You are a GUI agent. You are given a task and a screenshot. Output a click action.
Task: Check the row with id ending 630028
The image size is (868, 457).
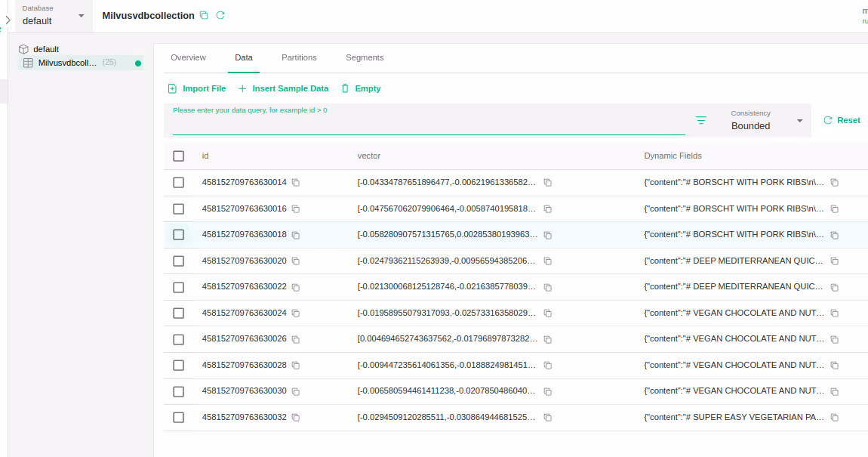(x=178, y=365)
